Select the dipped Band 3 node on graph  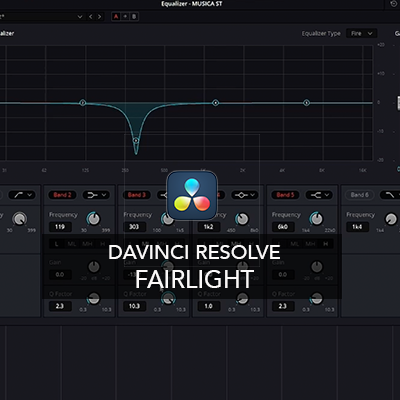pos(136,140)
